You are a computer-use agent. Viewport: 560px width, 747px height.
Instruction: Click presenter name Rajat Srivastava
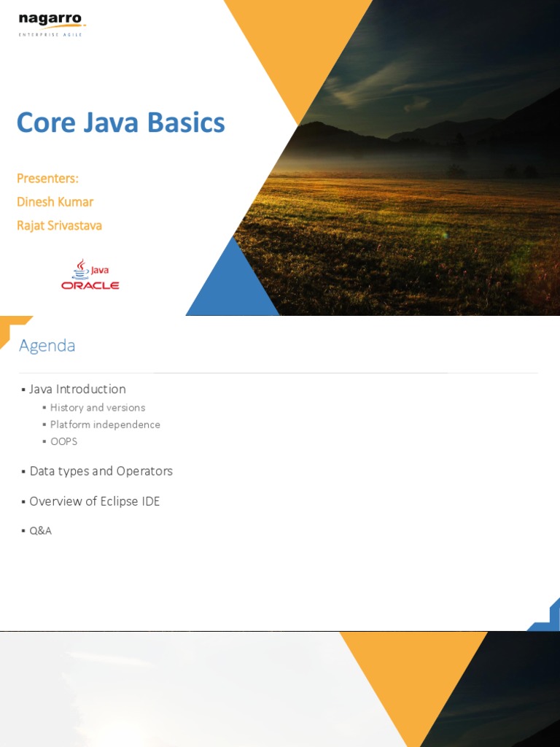[x=60, y=225]
